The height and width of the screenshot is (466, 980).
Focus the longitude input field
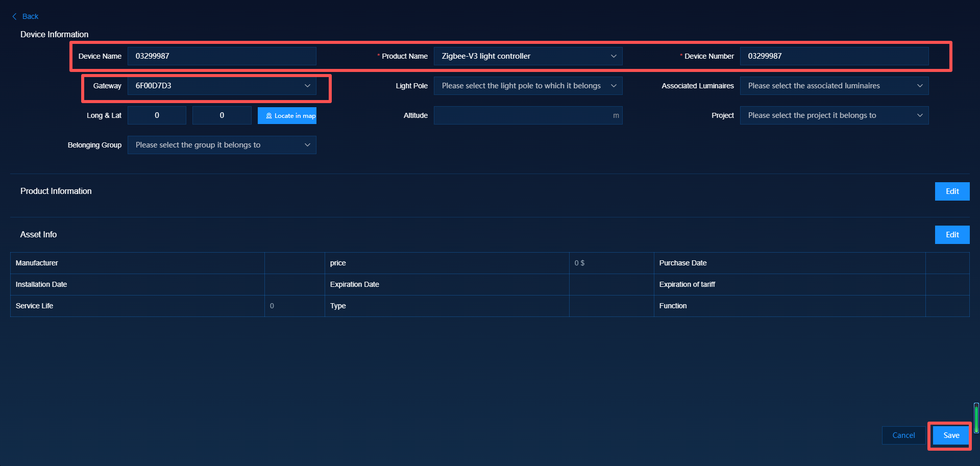coord(157,115)
